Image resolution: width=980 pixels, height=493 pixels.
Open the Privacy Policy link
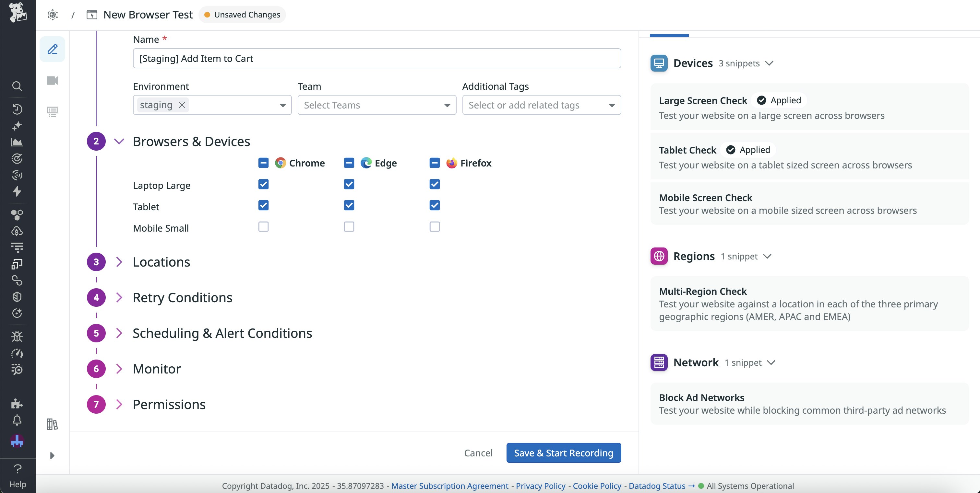(540, 486)
